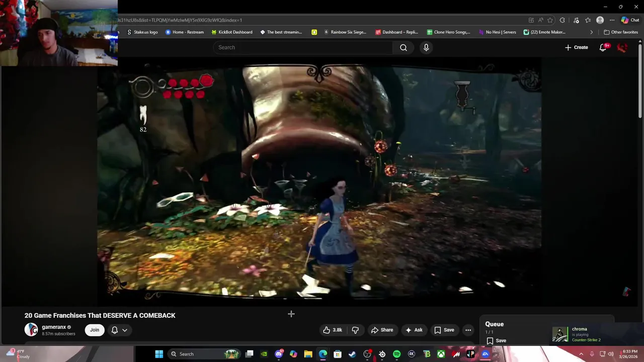Expand bookmarks bar overflow chevron
The height and width of the screenshot is (362, 644).
point(591,32)
